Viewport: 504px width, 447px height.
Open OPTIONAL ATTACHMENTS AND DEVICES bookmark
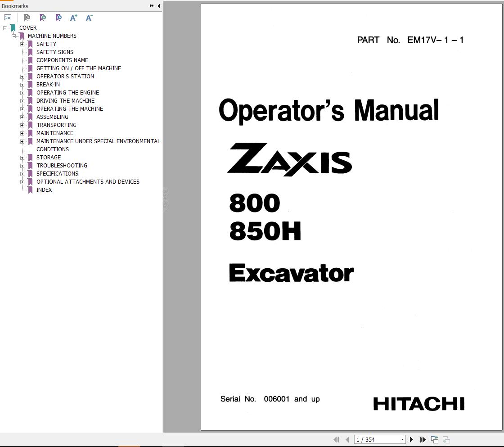point(88,182)
